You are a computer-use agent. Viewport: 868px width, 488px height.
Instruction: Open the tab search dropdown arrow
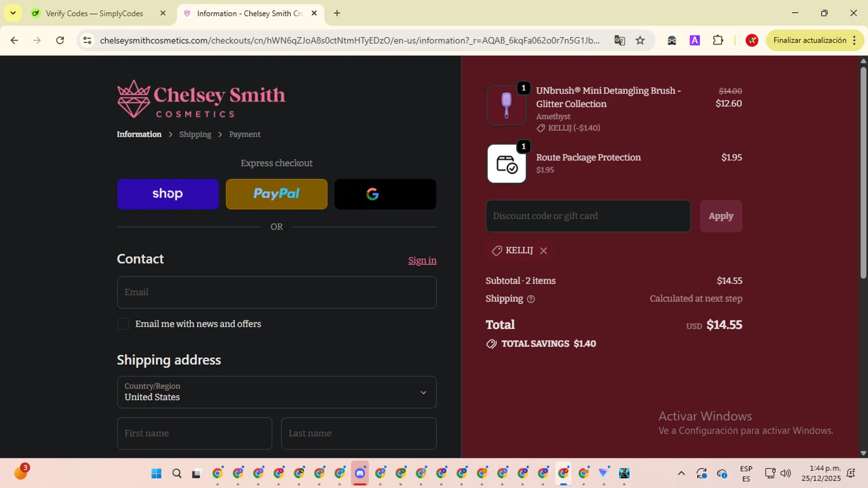pos(13,13)
